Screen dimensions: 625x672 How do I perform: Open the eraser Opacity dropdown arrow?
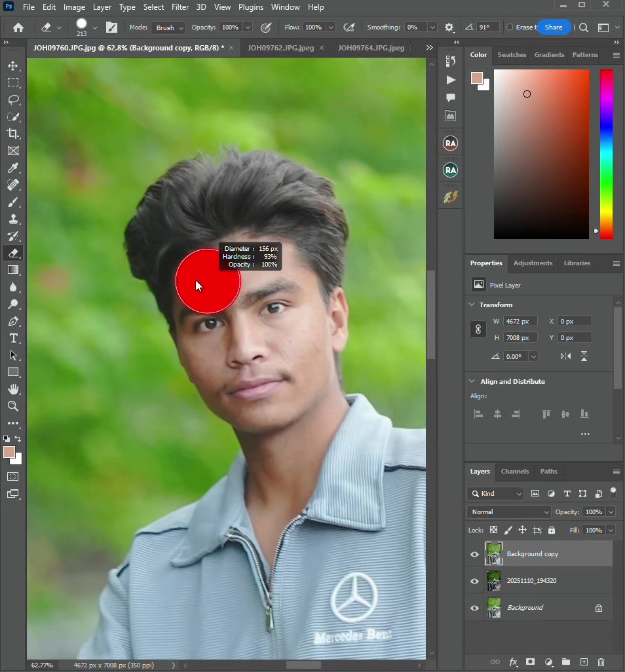coord(248,27)
